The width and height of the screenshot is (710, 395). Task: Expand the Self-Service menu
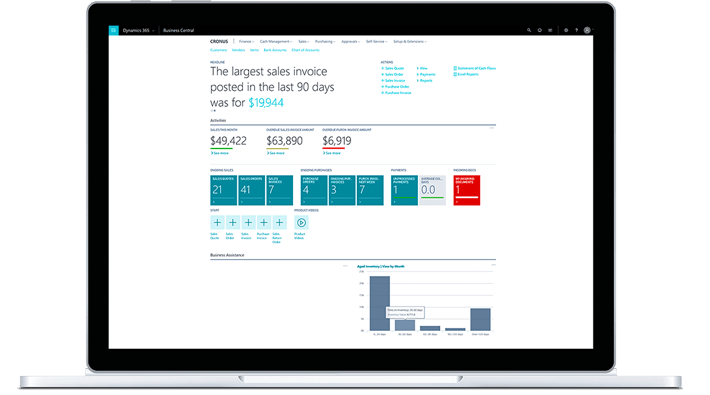click(x=376, y=42)
